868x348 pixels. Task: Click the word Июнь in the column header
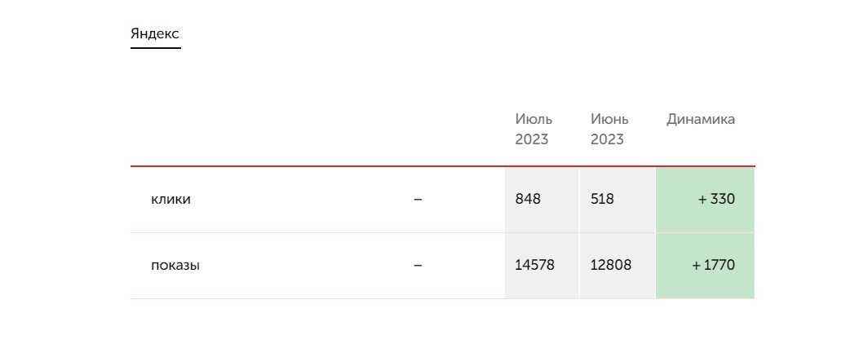click(609, 119)
